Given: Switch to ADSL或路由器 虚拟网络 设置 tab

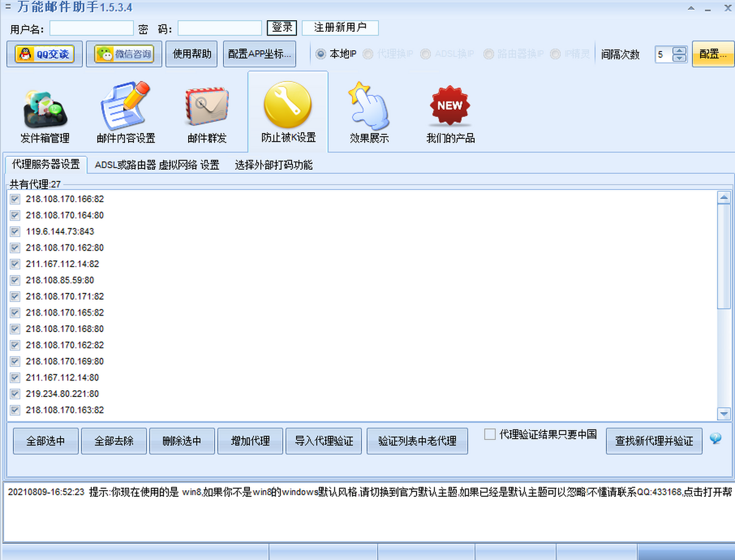Looking at the screenshot, I should pyautogui.click(x=157, y=165).
